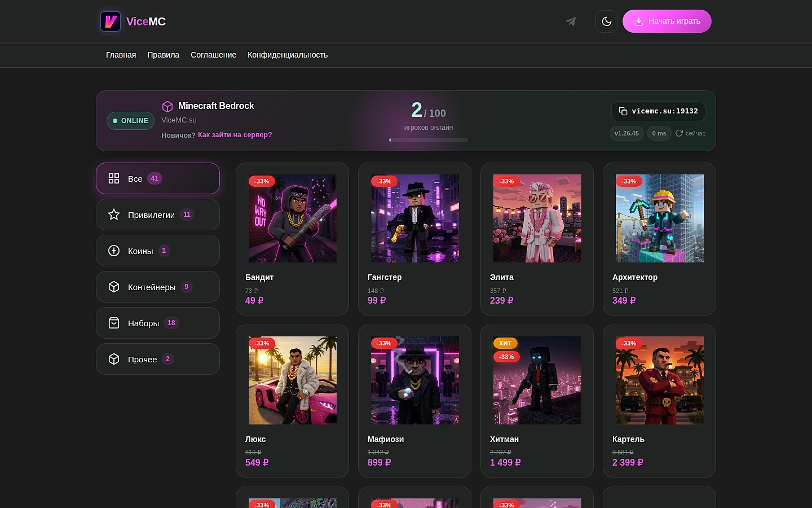Click the Архитектор product title
The width and height of the screenshot is (812, 508).
coord(635,277)
